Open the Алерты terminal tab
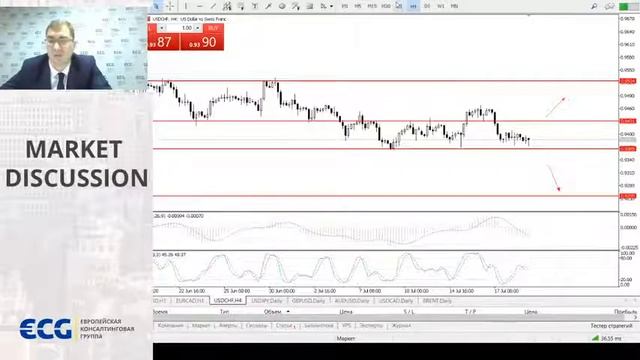Image resolution: width=640 pixels, height=360 pixels. (228, 326)
